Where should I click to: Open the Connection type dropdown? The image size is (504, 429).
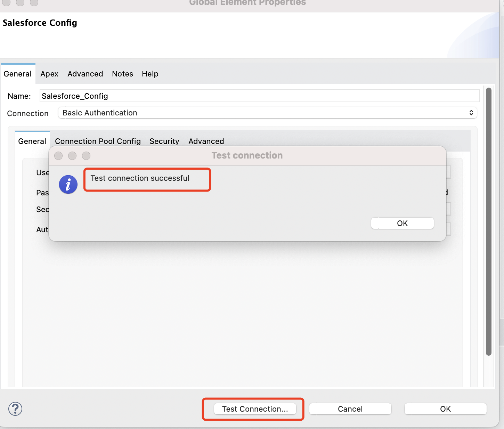pyautogui.click(x=268, y=113)
